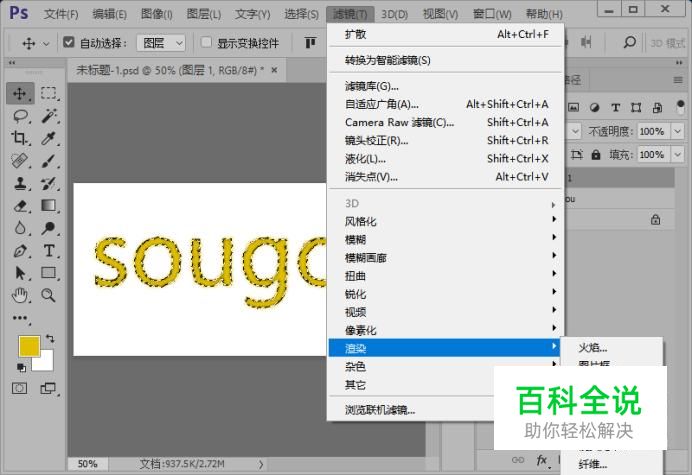Toggle the layer filter on/off switch
This screenshot has width=692, height=475.
[680, 107]
